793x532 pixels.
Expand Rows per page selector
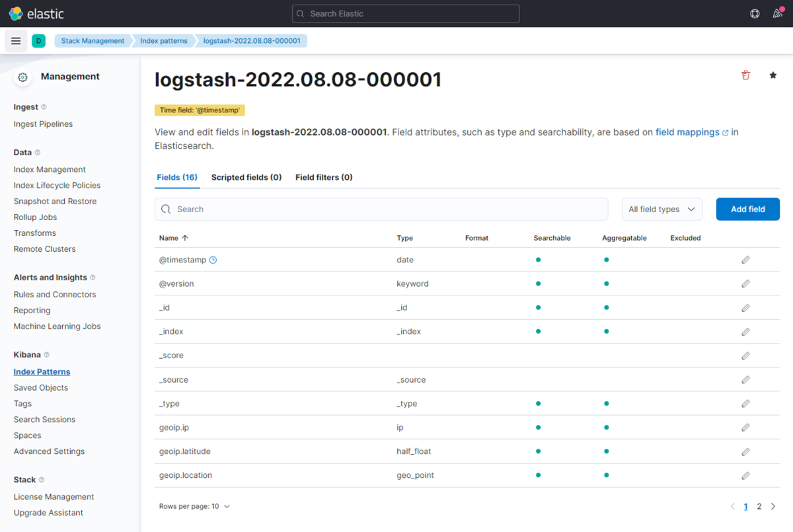click(x=194, y=506)
